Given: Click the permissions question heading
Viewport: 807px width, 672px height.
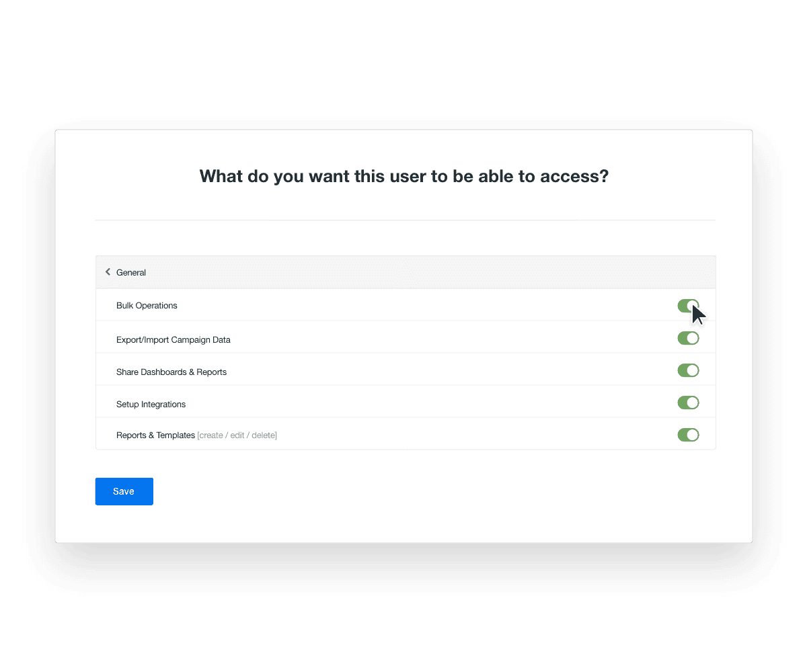Looking at the screenshot, I should click(403, 176).
